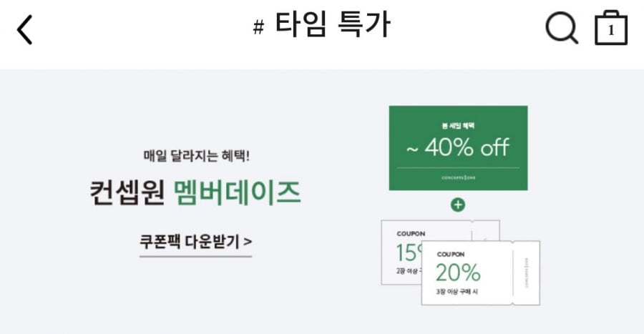Viewport: 644px width, 334px height.
Task: Click the '타임 특가' page title
Action: click(333, 26)
